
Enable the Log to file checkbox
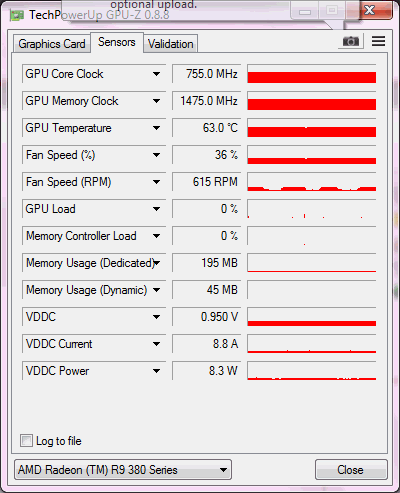click(26, 440)
